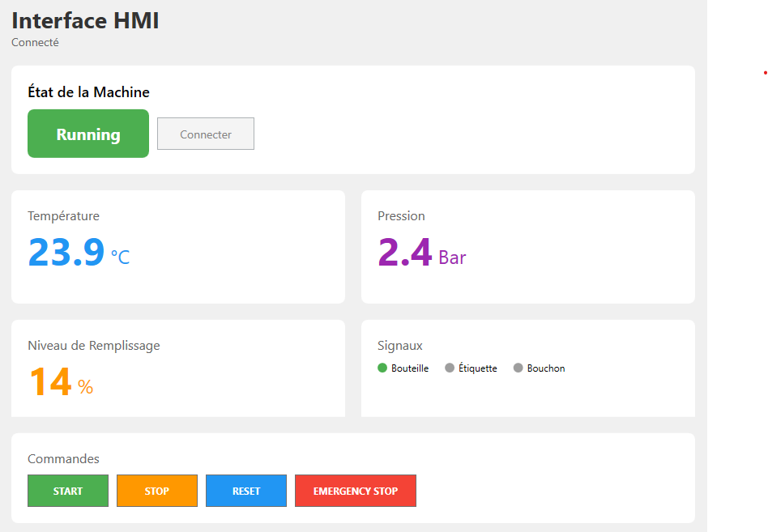Click the grey Étiquette signal indicator dot

point(450,368)
